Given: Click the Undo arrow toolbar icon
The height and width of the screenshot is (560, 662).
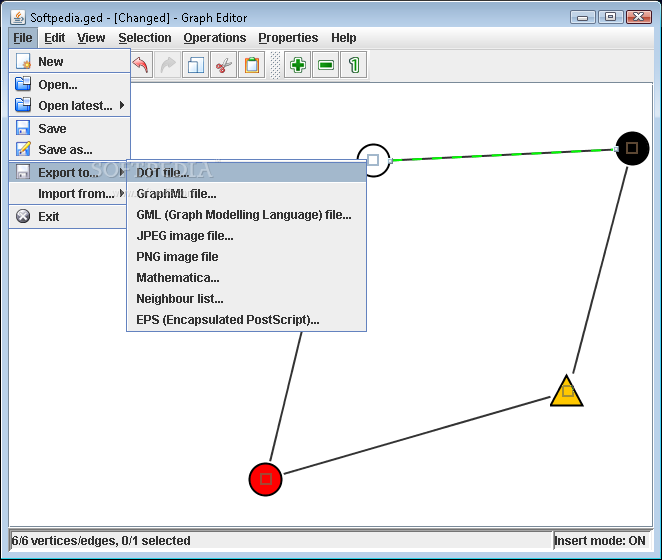Looking at the screenshot, I should click(141, 65).
